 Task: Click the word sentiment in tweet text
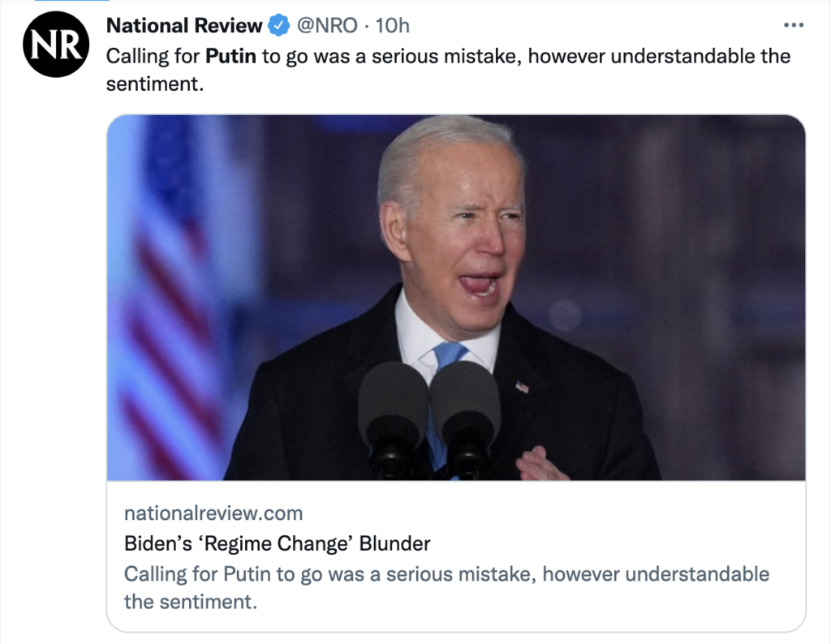pyautogui.click(x=153, y=83)
